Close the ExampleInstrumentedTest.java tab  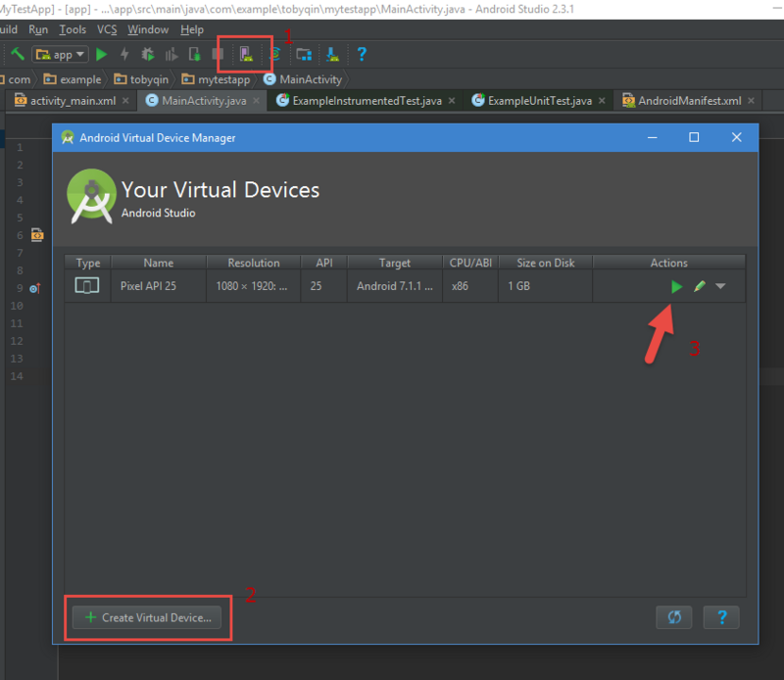coord(452,101)
